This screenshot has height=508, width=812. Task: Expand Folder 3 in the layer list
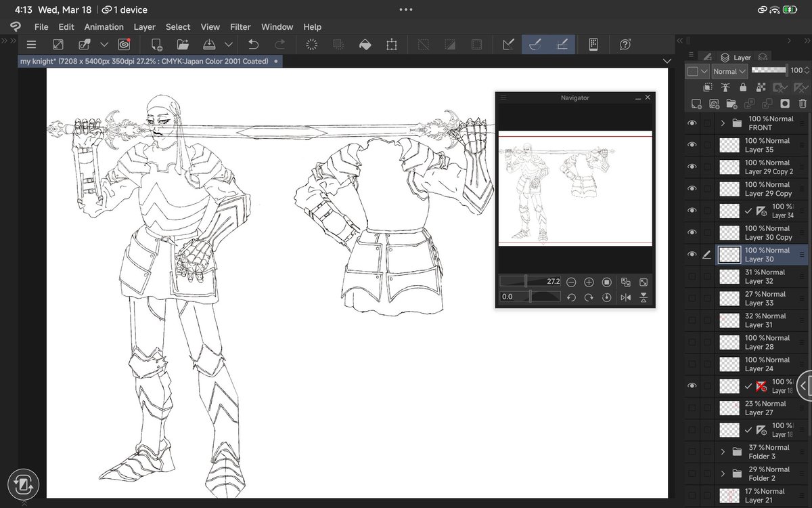pos(723,452)
